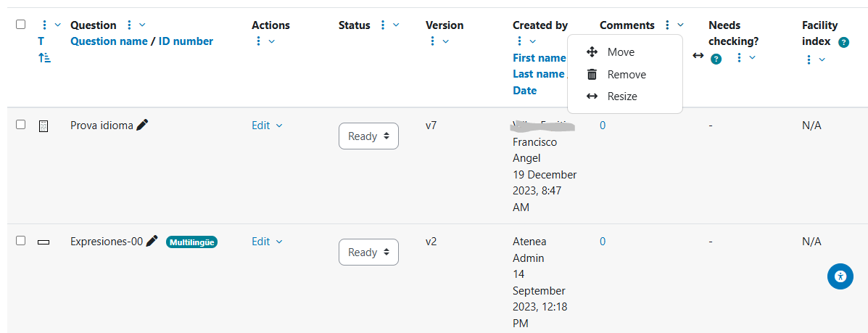Click the Expresiones-00 question type icon
Screen dimensions: 868x333
click(x=44, y=242)
